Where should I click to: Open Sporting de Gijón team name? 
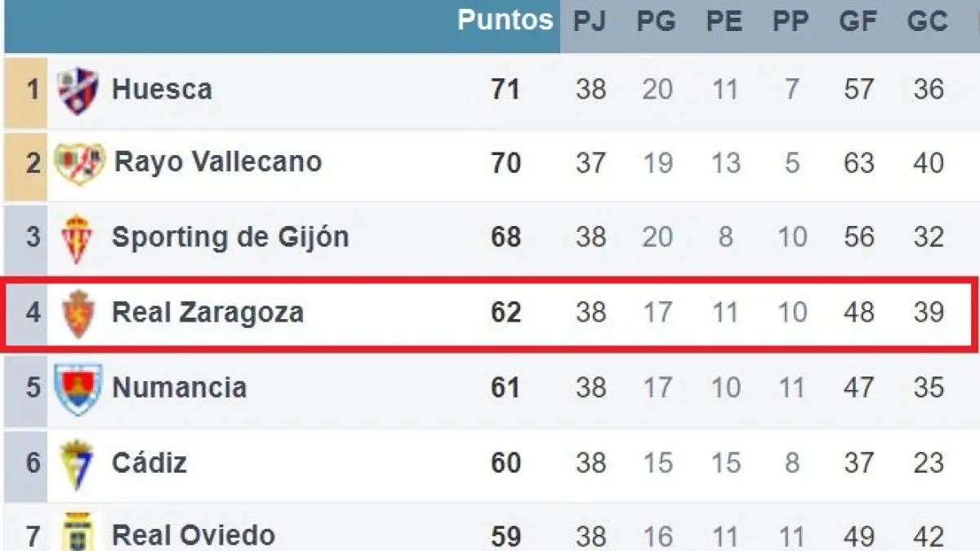coord(230,238)
